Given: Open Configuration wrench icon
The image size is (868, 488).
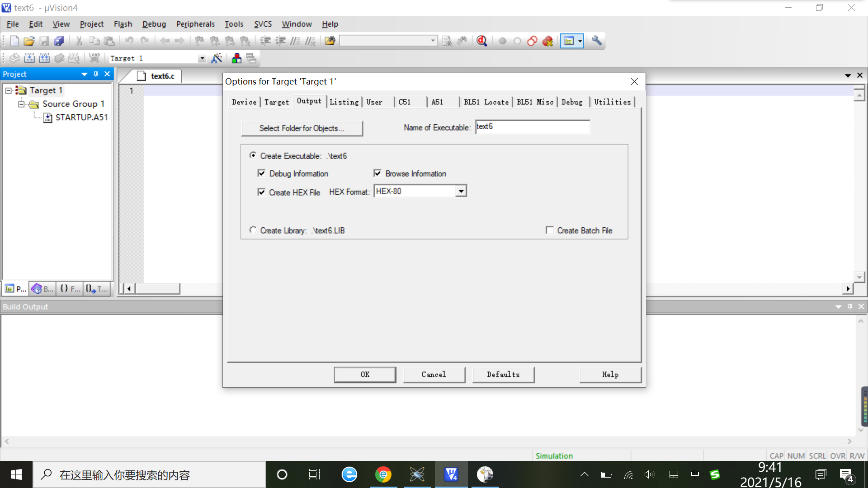Looking at the screenshot, I should pyautogui.click(x=597, y=41).
